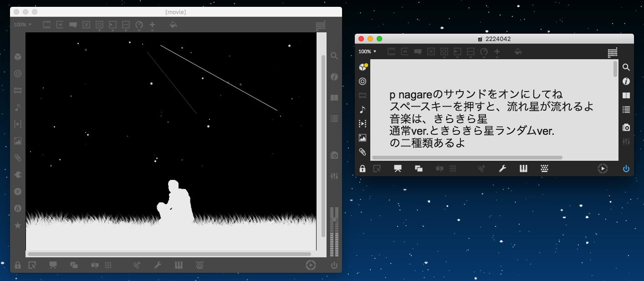
Task: Click the vertical scrollbar in movie window
Action: coord(323,146)
